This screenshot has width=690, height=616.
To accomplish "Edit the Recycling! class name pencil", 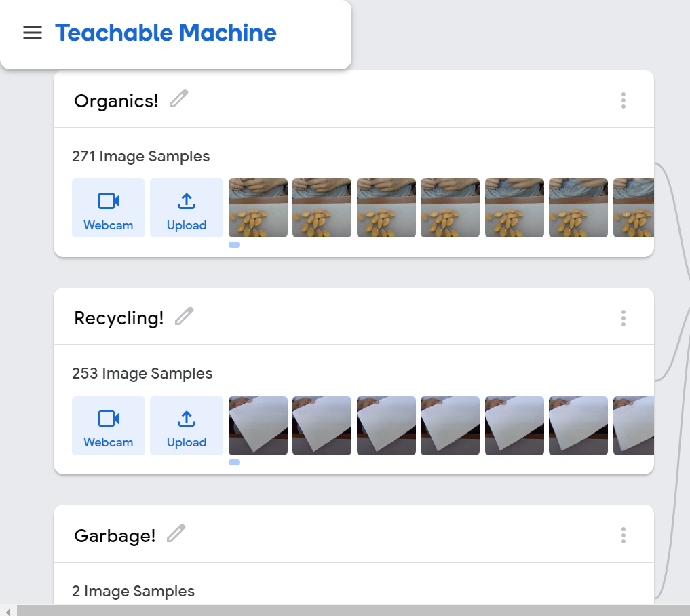I will click(184, 316).
